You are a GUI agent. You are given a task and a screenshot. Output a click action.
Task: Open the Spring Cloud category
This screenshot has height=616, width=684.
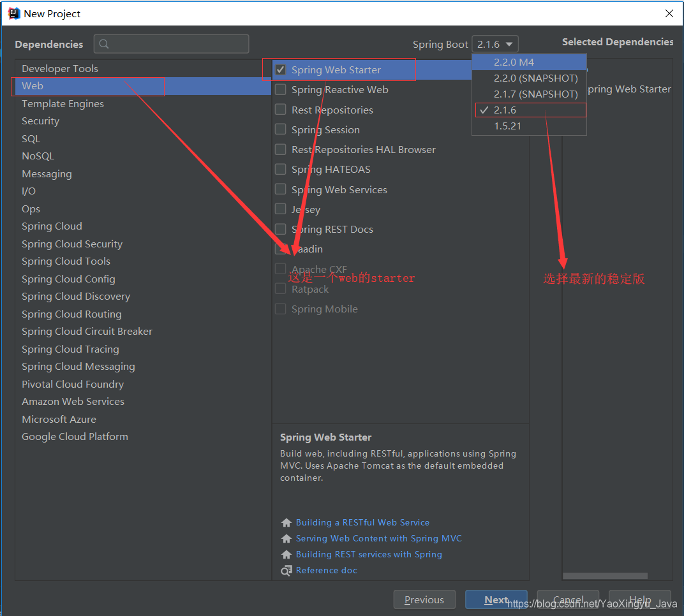point(143,226)
